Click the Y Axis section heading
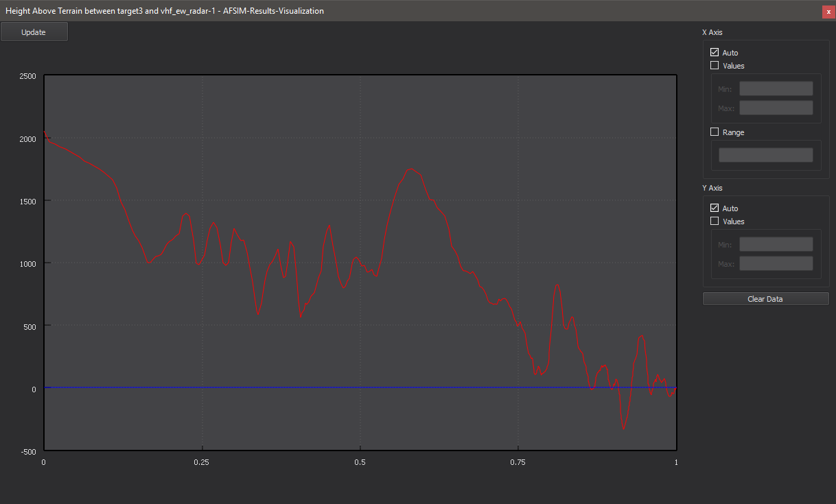Image resolution: width=836 pixels, height=504 pixels. (712, 188)
